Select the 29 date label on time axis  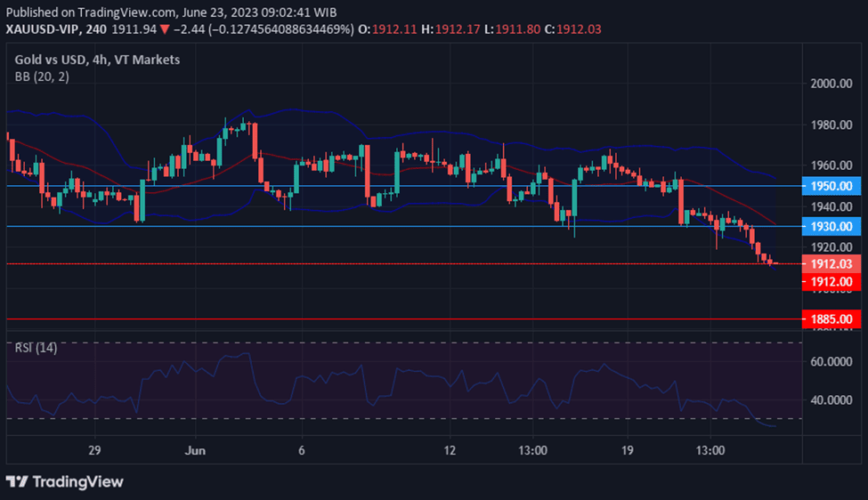[96, 450]
